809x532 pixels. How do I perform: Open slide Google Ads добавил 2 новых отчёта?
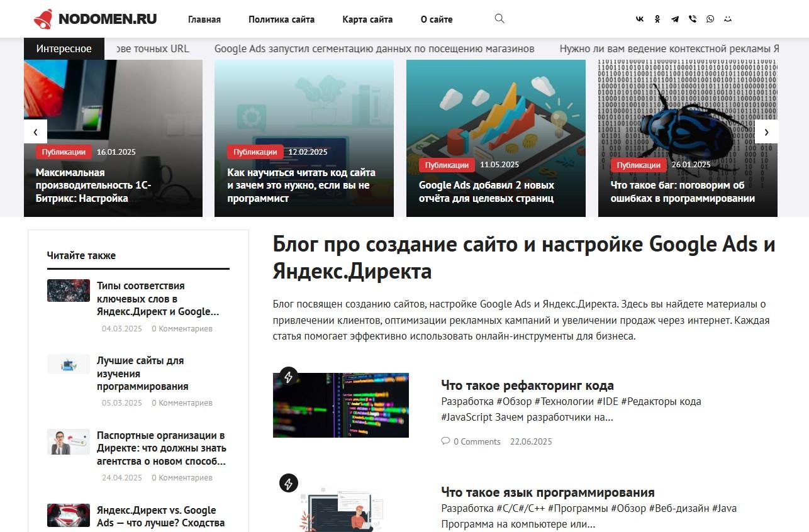486,192
